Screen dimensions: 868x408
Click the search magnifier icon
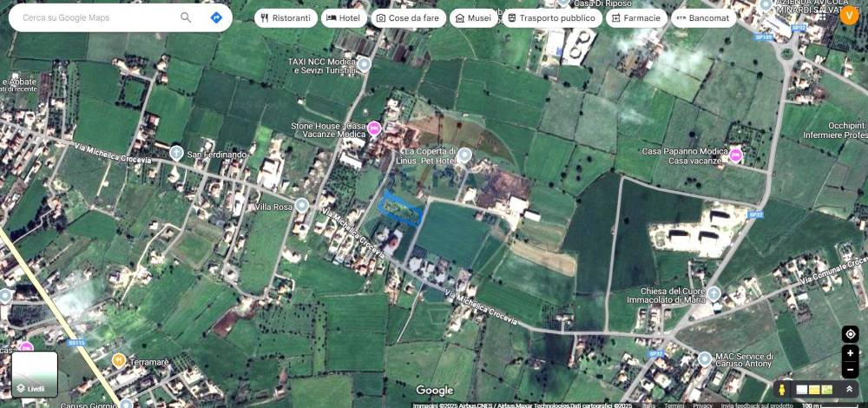click(x=186, y=17)
